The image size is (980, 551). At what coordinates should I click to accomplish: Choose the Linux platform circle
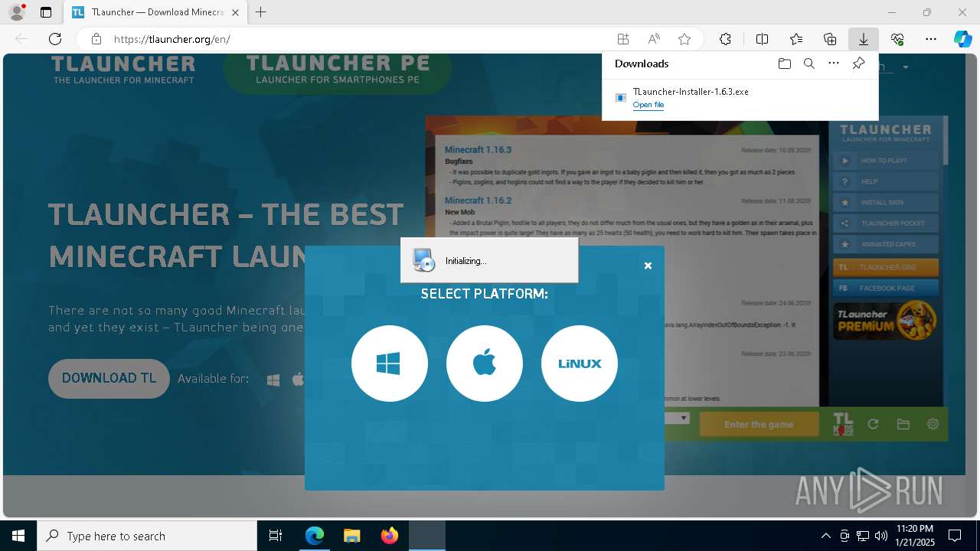pos(580,364)
